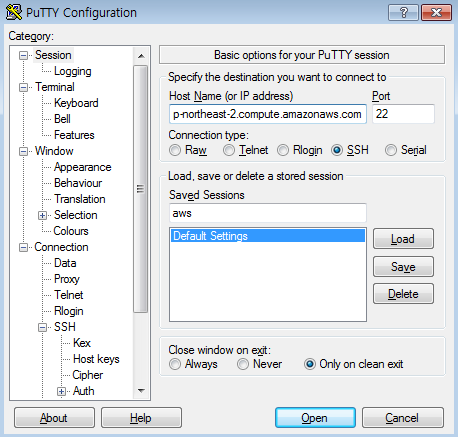The width and height of the screenshot is (458, 437).
Task: Click the Save session button
Action: pyautogui.click(x=403, y=267)
